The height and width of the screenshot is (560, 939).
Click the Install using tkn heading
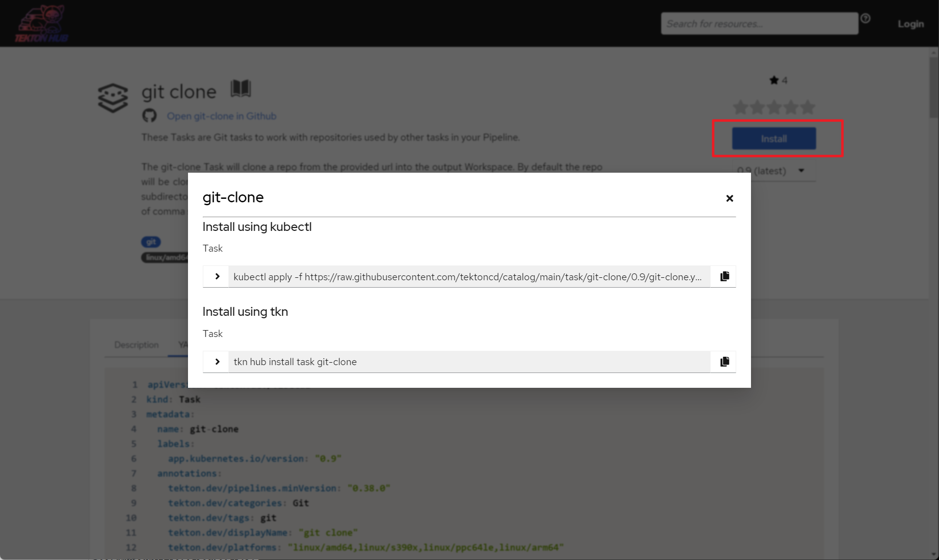click(x=245, y=311)
